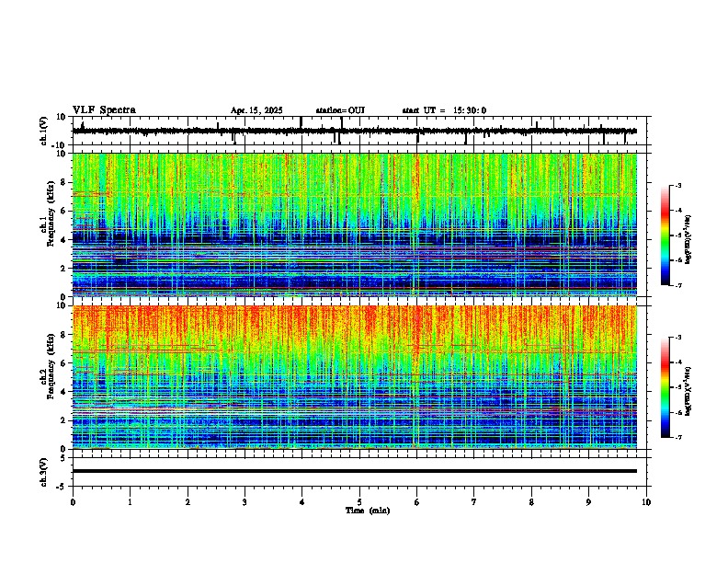Click the "ch.1(V)" waveform axis label
Viewport: 728px width, 563px height.
[44, 131]
